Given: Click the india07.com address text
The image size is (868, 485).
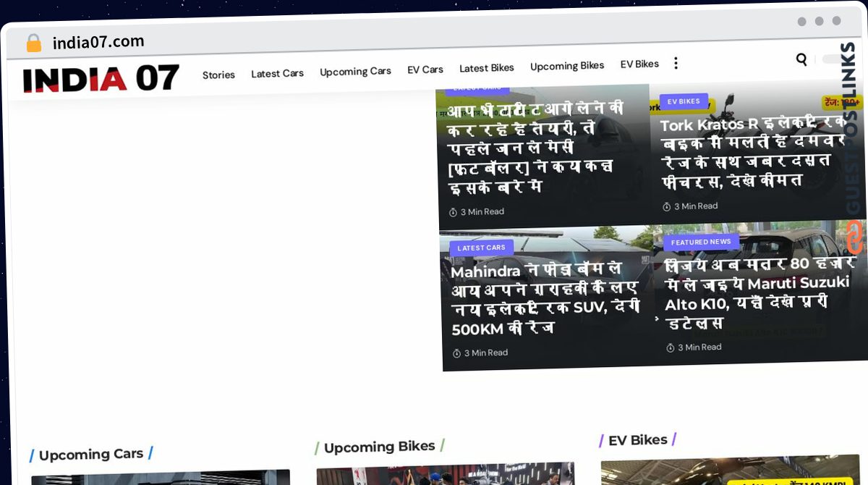Looking at the screenshot, I should [x=98, y=42].
